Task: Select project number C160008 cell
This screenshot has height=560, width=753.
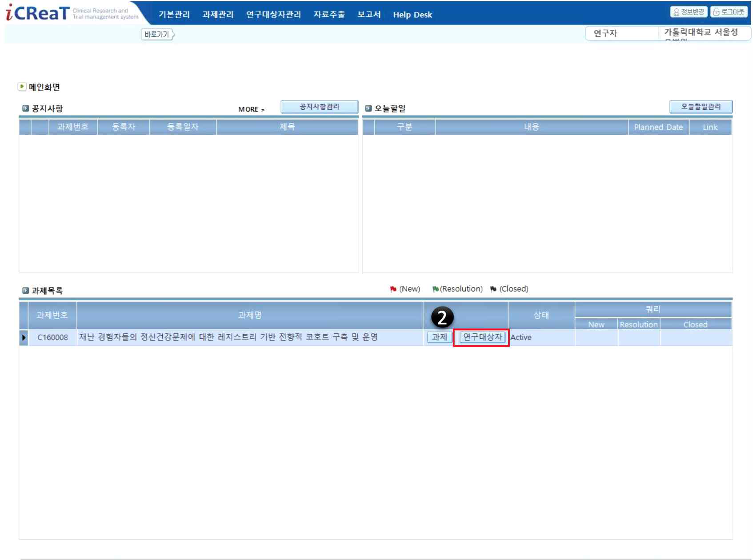Action: pyautogui.click(x=52, y=337)
